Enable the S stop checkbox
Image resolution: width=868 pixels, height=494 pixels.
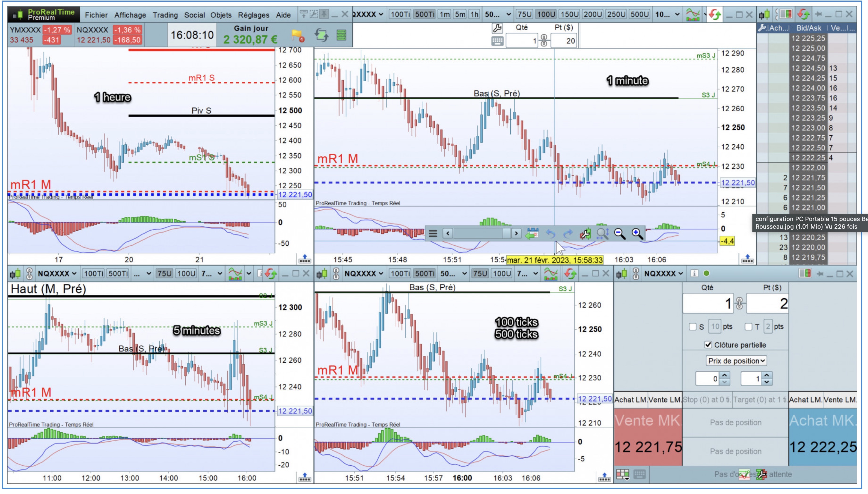point(692,327)
